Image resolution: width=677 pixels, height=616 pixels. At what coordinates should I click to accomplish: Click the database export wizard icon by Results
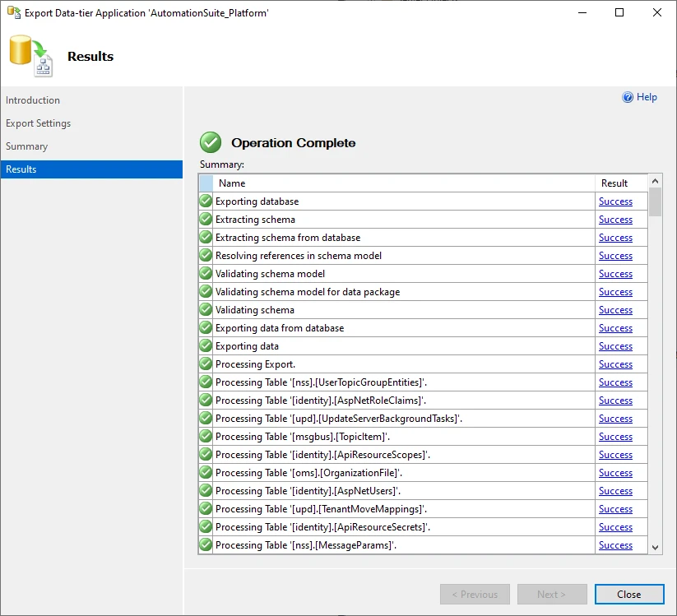pyautogui.click(x=30, y=56)
